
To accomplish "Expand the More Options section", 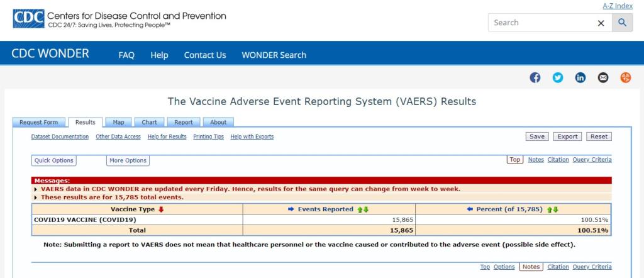I will 128,160.
